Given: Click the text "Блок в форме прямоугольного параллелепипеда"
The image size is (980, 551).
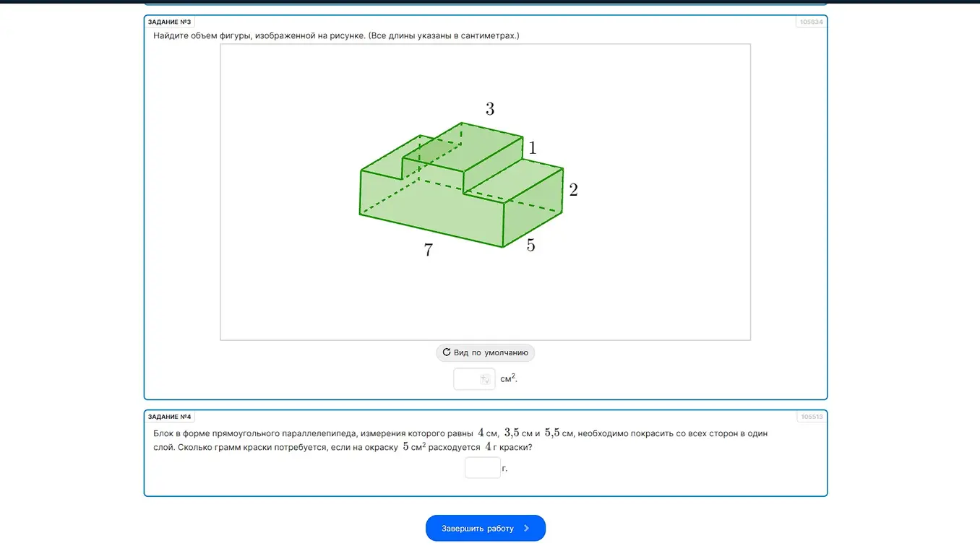Looking at the screenshot, I should 255,433.
